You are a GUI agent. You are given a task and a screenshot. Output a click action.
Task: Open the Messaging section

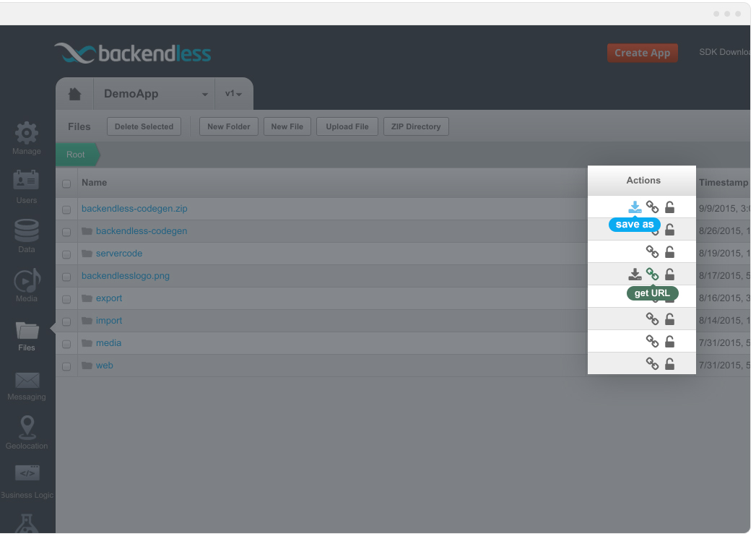(x=27, y=386)
